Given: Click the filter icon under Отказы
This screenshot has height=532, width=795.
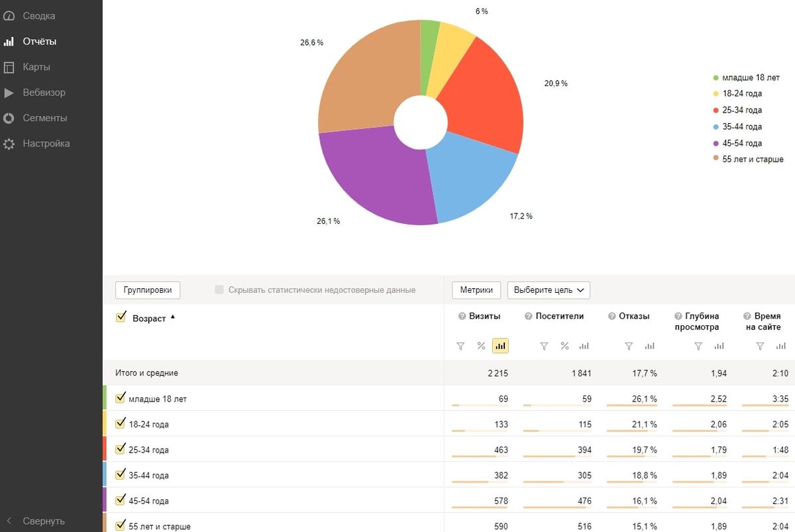Looking at the screenshot, I should [x=629, y=346].
